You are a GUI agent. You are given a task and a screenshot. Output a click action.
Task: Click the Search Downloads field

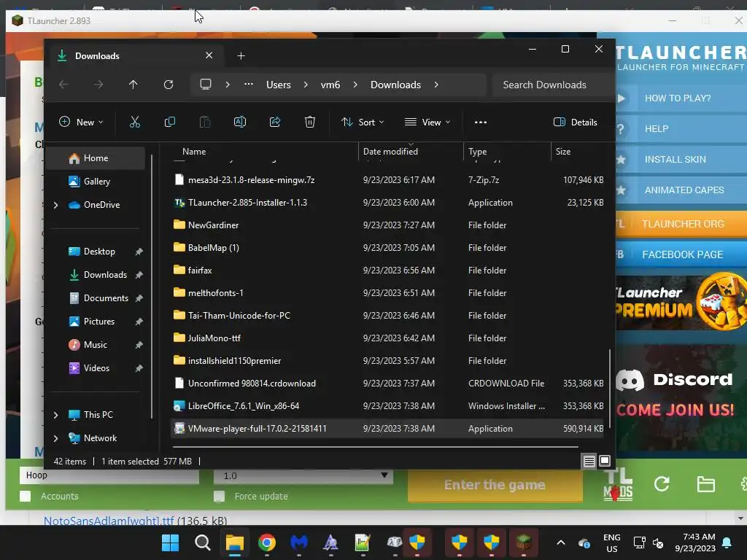(551, 85)
